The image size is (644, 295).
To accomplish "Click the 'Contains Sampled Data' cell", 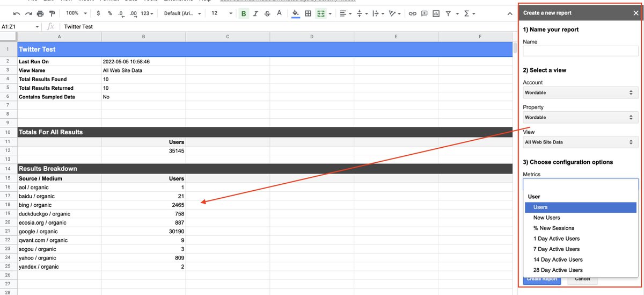I will click(60, 97).
